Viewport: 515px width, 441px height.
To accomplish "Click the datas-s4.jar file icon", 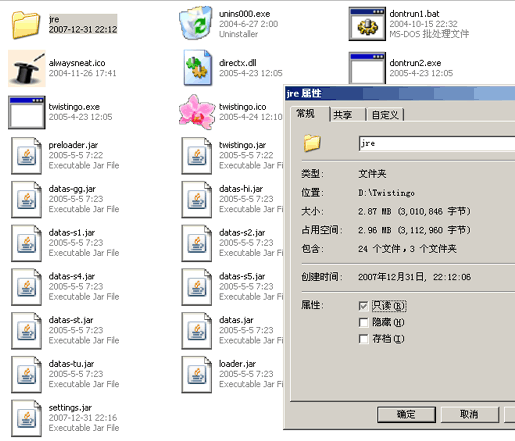I will pos(27,287).
